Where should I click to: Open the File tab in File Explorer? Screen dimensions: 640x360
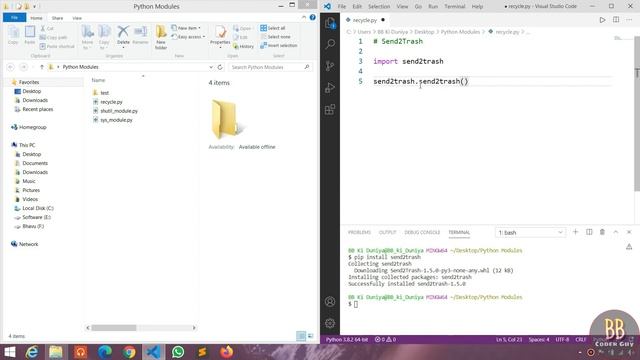point(14,18)
